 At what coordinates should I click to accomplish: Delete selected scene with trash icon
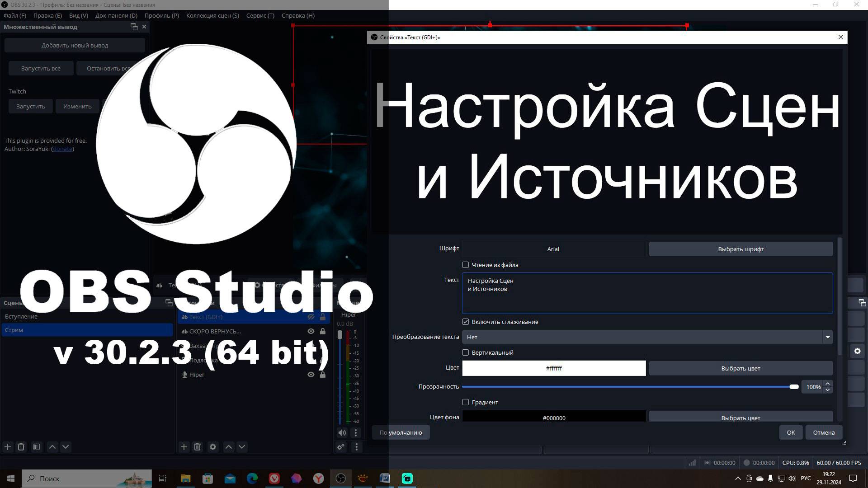point(21,447)
